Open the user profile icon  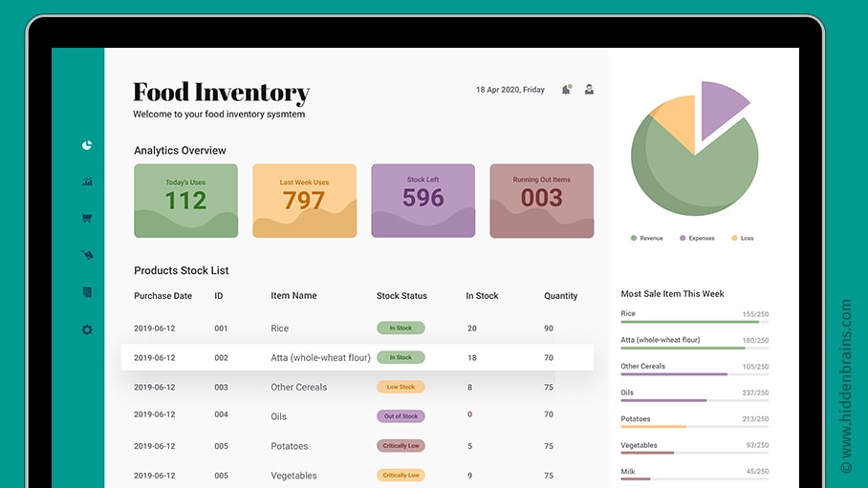pos(590,90)
